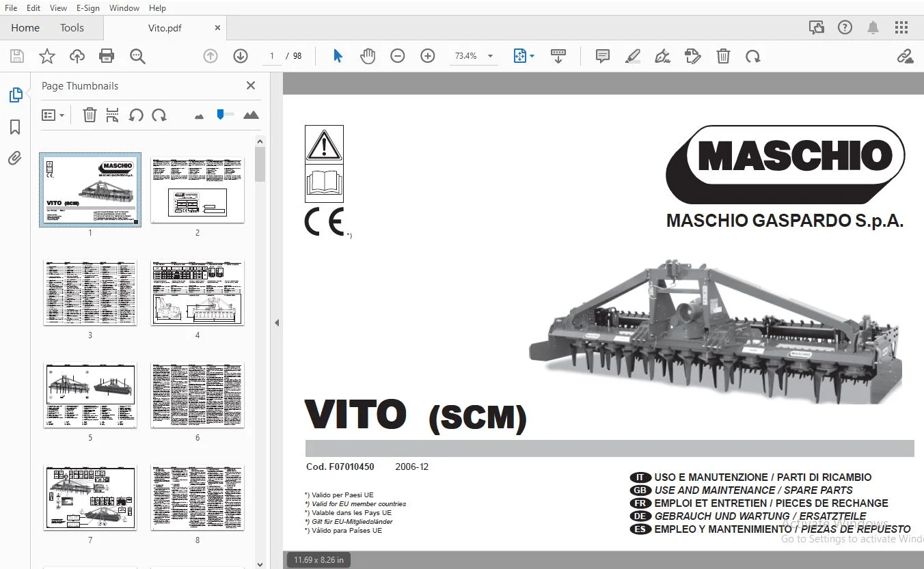Open the Edit menu

click(33, 8)
